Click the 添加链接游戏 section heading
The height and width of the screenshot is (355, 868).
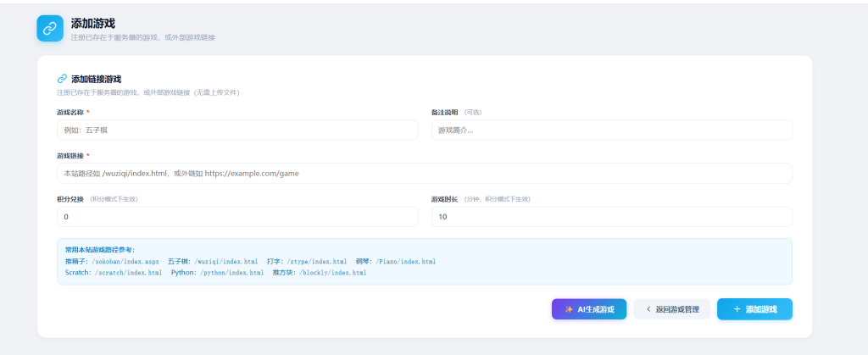97,79
